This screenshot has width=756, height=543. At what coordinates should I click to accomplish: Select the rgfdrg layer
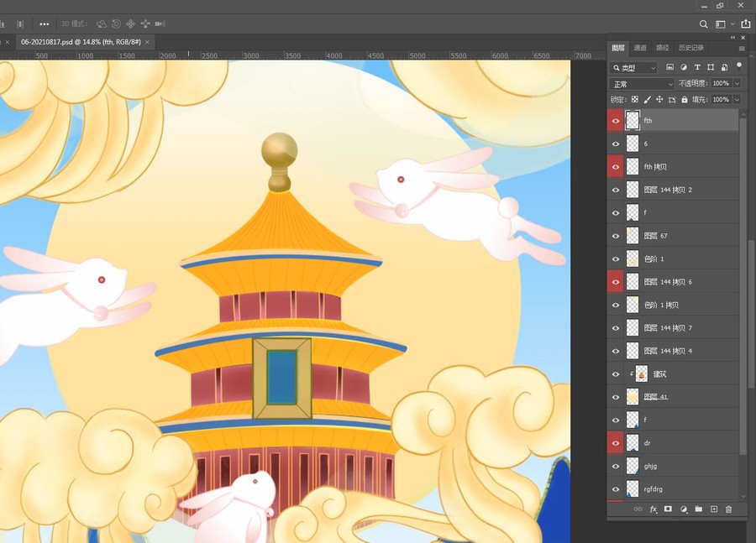[x=673, y=489]
